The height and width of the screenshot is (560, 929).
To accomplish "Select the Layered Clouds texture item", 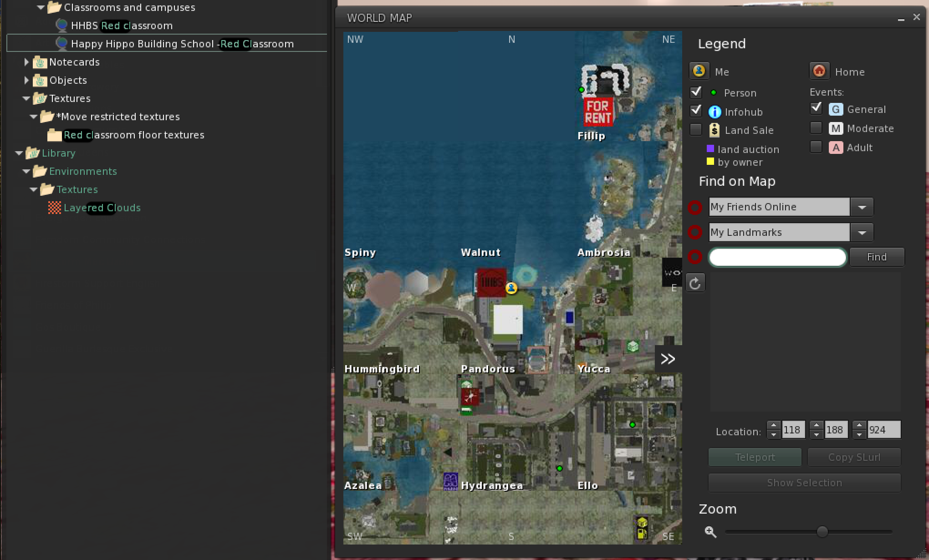I will 102,208.
